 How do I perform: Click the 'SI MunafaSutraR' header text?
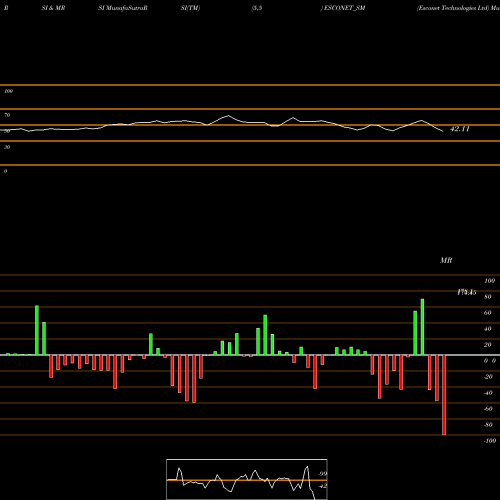123,8
